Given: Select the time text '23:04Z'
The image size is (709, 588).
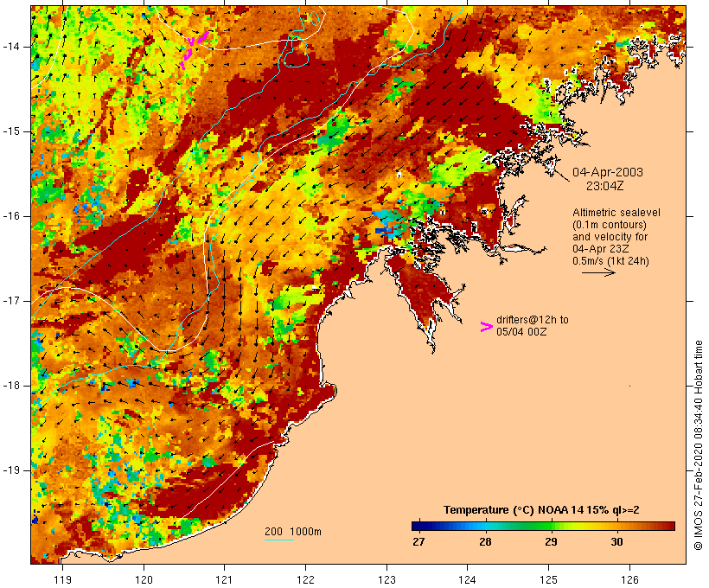Looking at the screenshot, I should pos(604,185).
